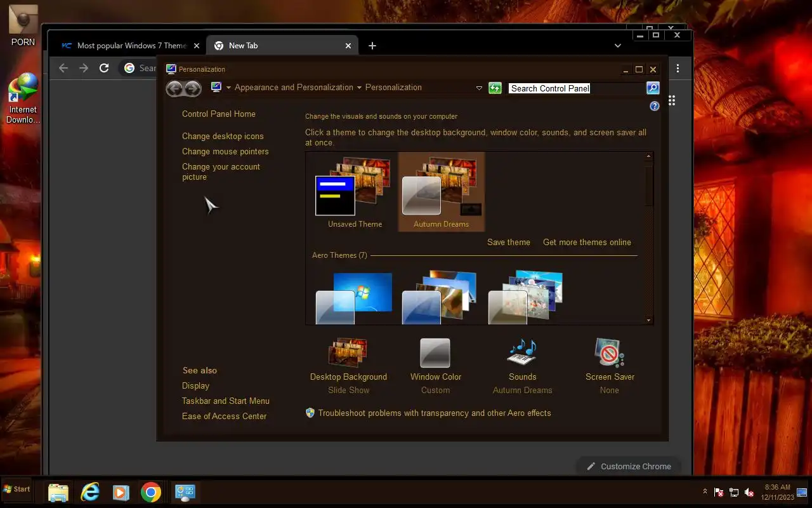812x508 pixels.
Task: Open Action Center flag tray icon
Action: pyautogui.click(x=719, y=492)
